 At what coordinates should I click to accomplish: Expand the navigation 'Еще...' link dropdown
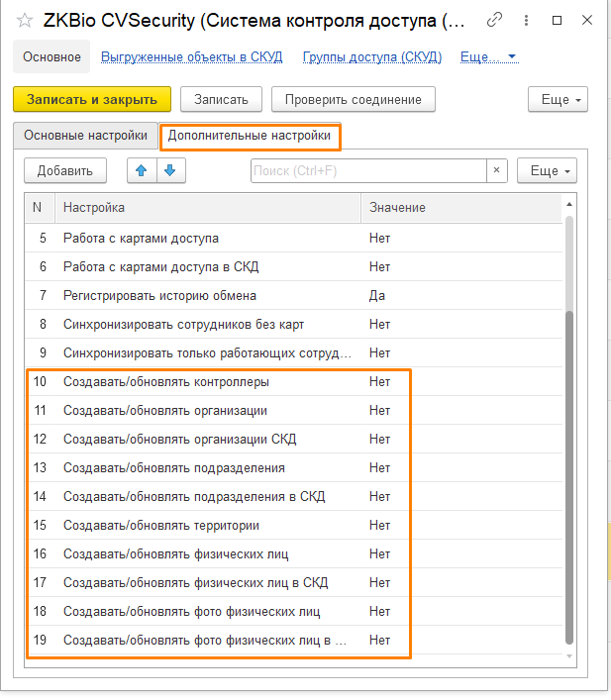click(489, 57)
